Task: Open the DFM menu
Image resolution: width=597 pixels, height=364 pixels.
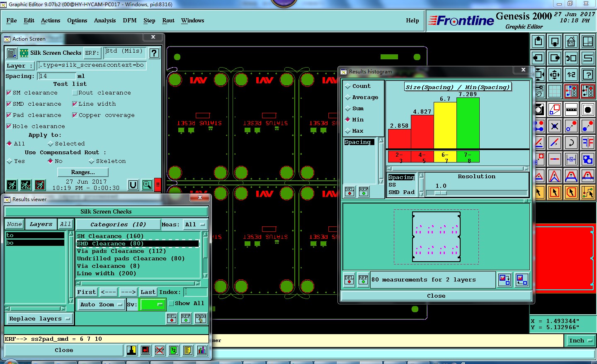Action: [130, 20]
